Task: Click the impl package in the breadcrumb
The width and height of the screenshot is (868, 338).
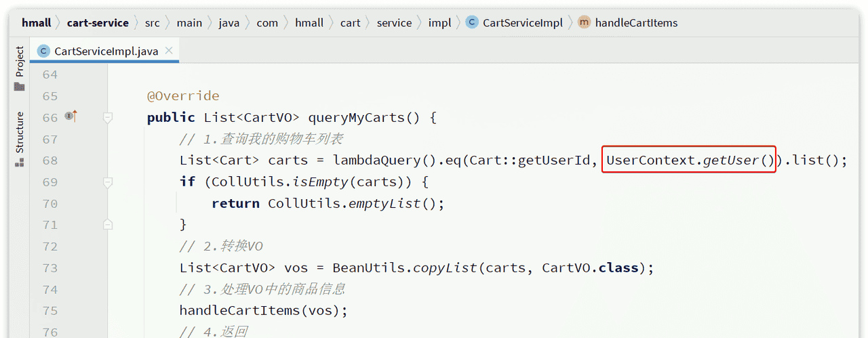Action: (x=439, y=22)
